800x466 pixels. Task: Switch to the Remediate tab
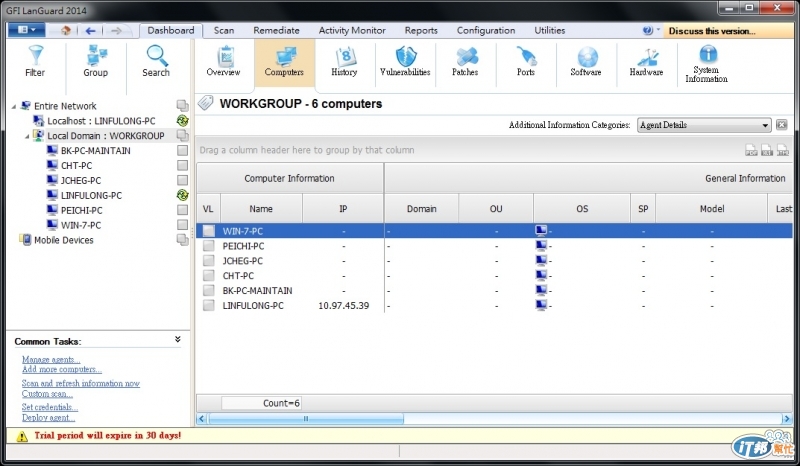pos(277,31)
